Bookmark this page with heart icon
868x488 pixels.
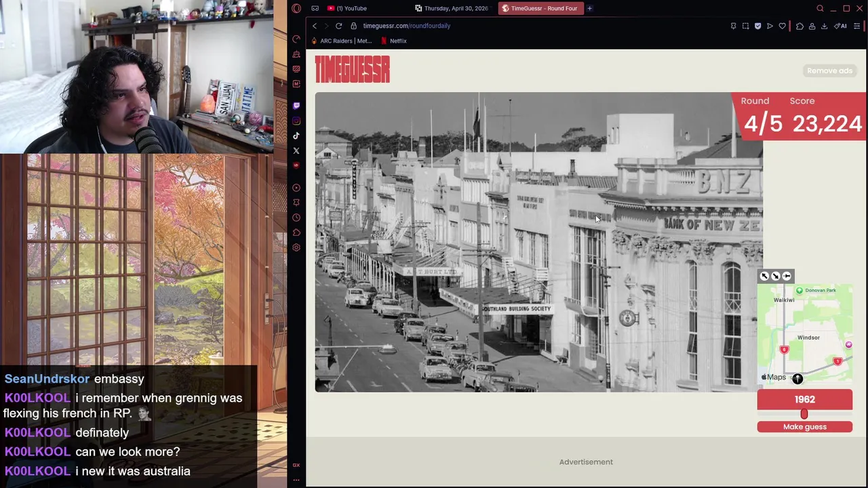(x=782, y=26)
